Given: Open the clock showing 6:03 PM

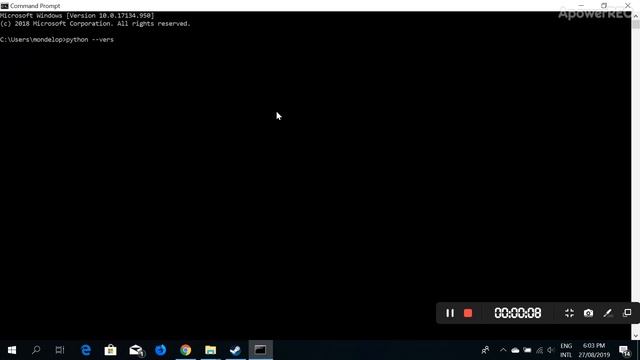Looking at the screenshot, I should click(x=594, y=351).
